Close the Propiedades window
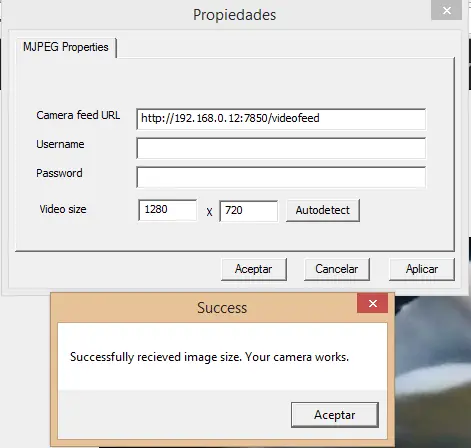Viewport: 471px width, 448px height. (447, 10)
